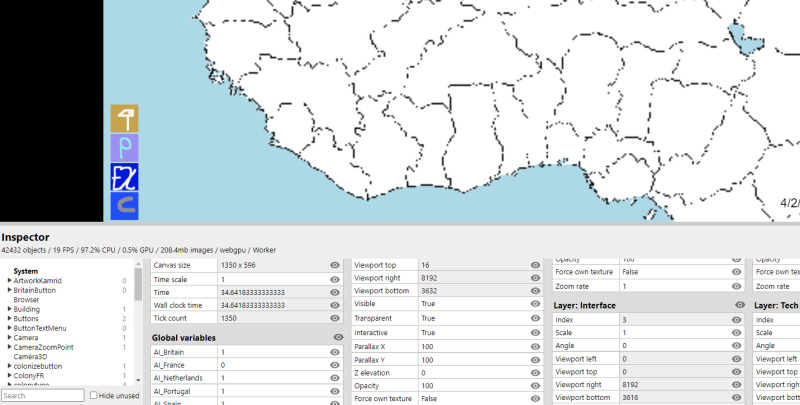The height and width of the screenshot is (405, 800).
Task: Expand the colonizebutton object node
Action: (10, 366)
